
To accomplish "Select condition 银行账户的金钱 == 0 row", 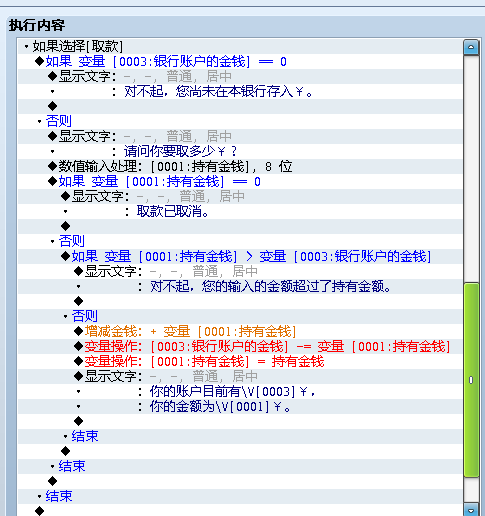I will pos(240,62).
